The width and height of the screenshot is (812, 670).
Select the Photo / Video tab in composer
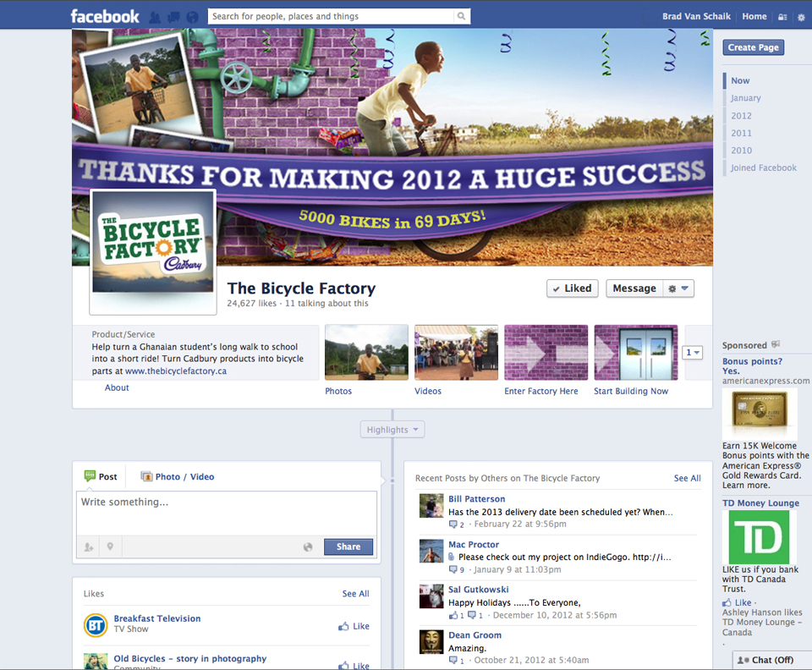178,476
